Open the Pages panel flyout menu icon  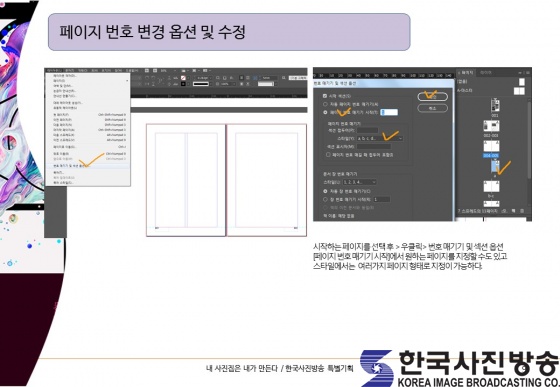pos(528,72)
